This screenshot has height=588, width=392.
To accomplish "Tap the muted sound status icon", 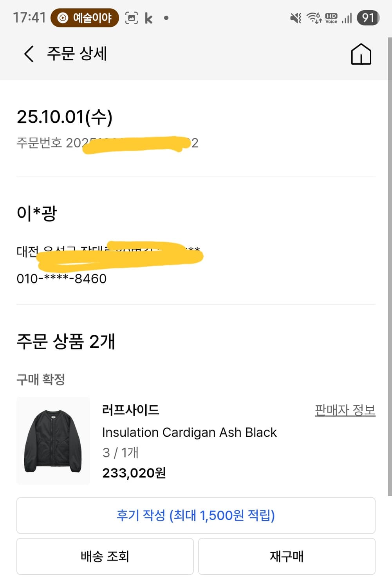I will (296, 18).
